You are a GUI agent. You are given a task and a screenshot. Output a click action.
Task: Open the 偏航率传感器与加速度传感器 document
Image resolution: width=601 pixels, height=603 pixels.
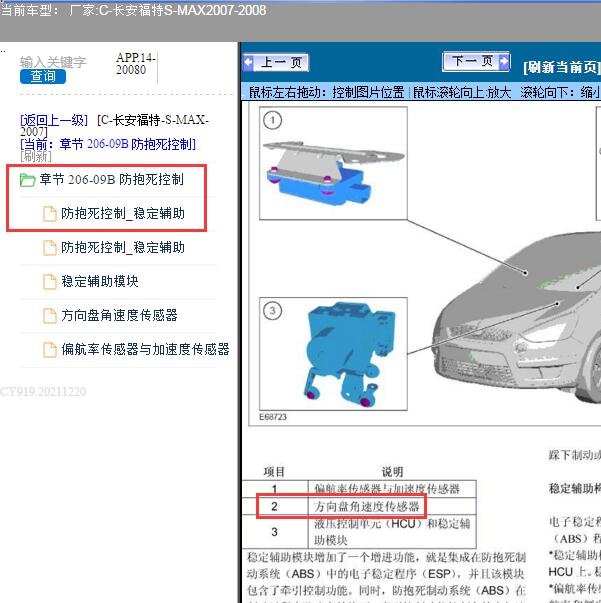[x=145, y=349]
